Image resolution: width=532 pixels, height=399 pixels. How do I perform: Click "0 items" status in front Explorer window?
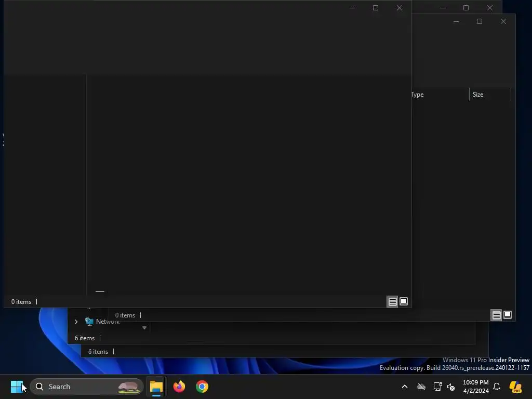(21, 302)
